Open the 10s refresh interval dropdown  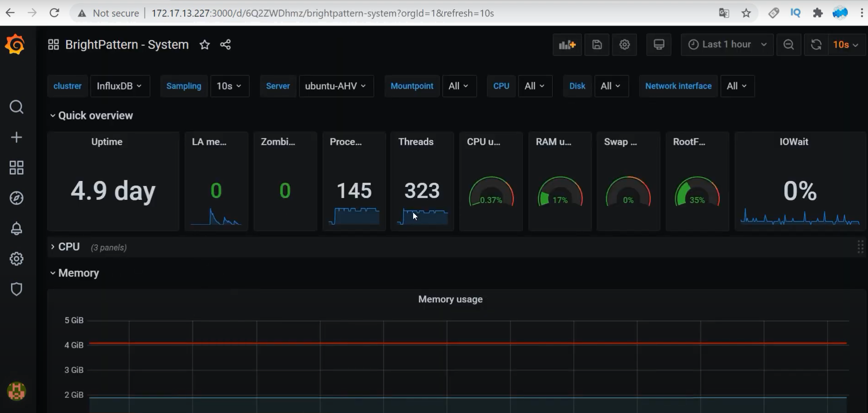click(x=846, y=45)
